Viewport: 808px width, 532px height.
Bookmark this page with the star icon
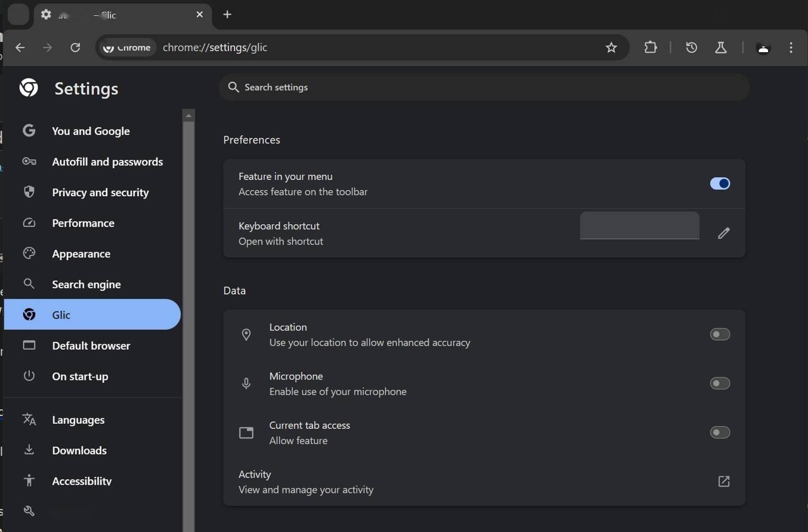tap(611, 48)
